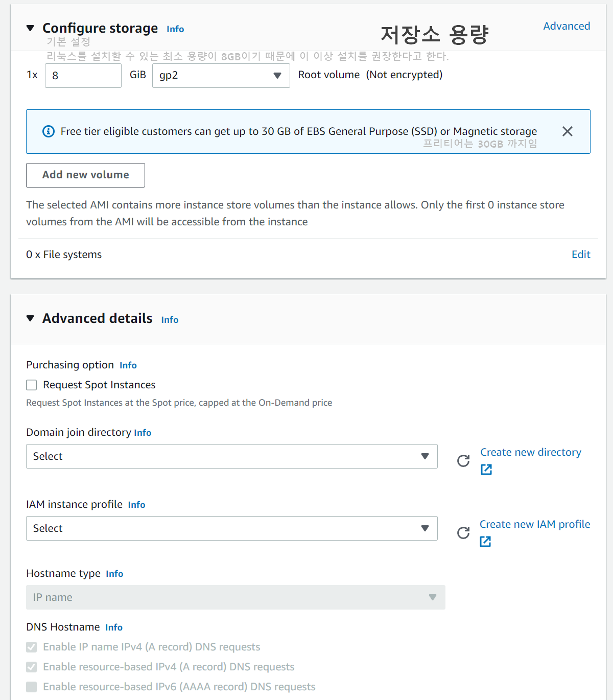Open the gp2 volume type dropdown
The height and width of the screenshot is (700, 613).
(221, 76)
